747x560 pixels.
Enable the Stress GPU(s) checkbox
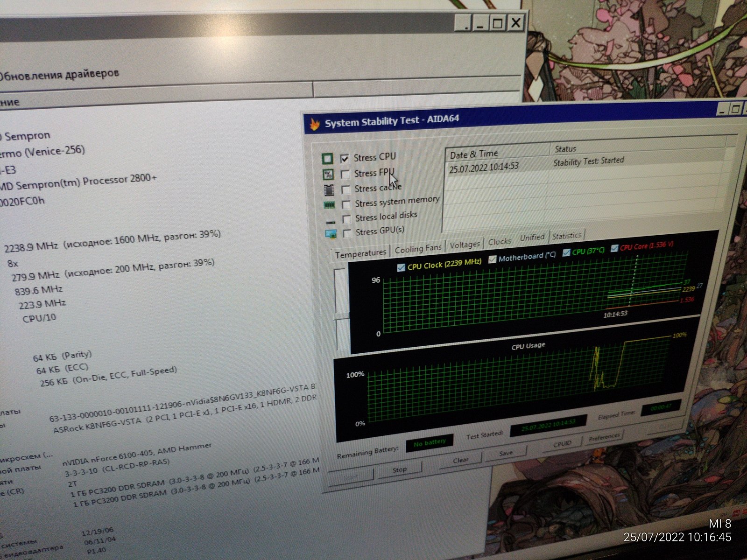(347, 233)
